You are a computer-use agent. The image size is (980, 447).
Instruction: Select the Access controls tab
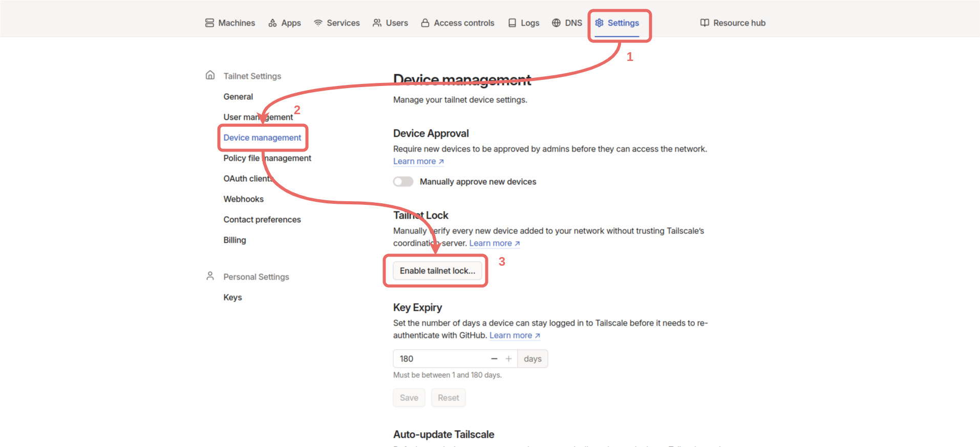click(458, 23)
